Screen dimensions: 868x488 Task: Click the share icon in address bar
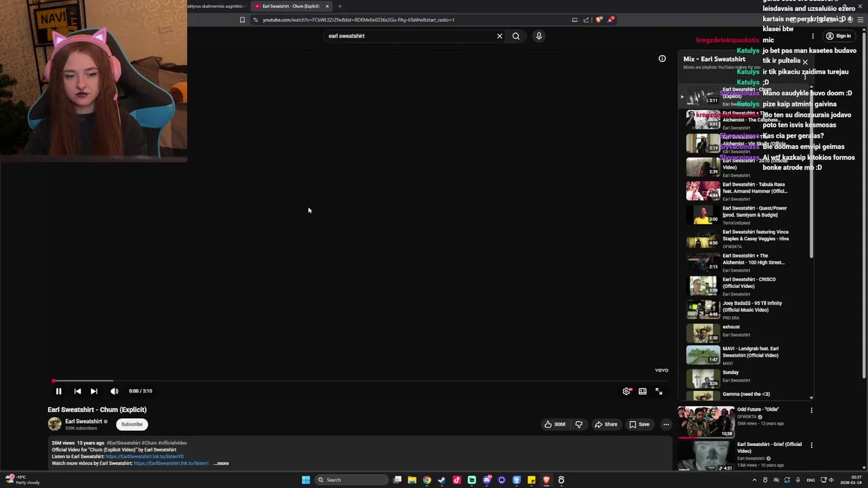pyautogui.click(x=586, y=20)
